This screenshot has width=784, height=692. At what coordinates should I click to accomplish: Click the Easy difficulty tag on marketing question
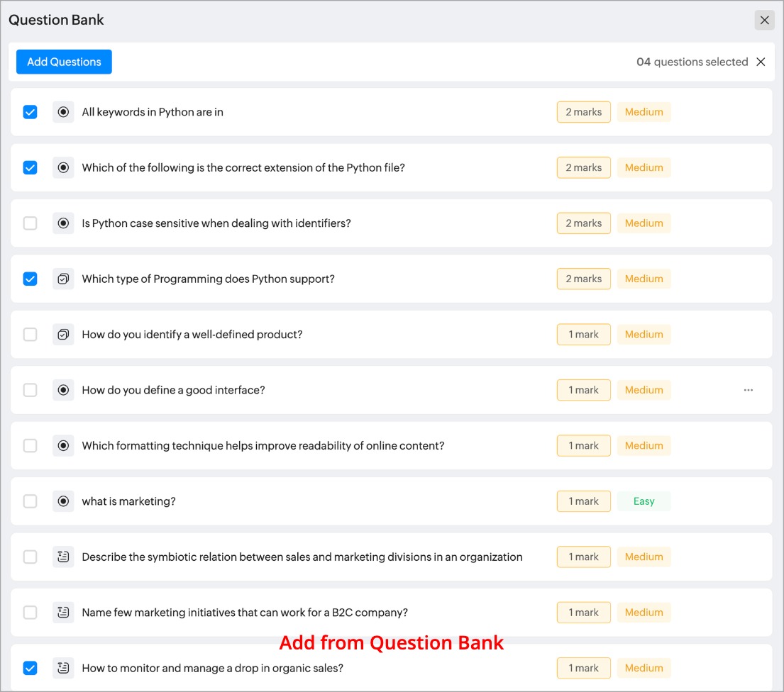644,501
